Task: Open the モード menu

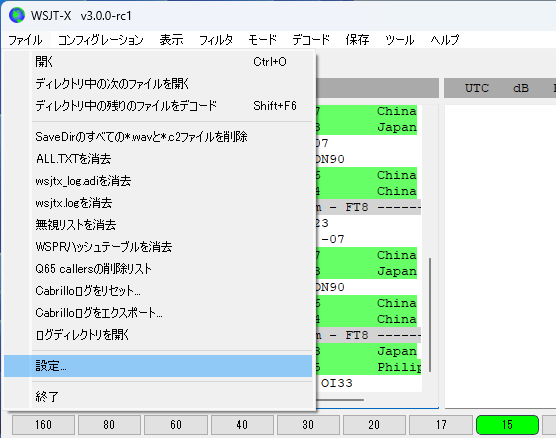Action: click(262, 40)
